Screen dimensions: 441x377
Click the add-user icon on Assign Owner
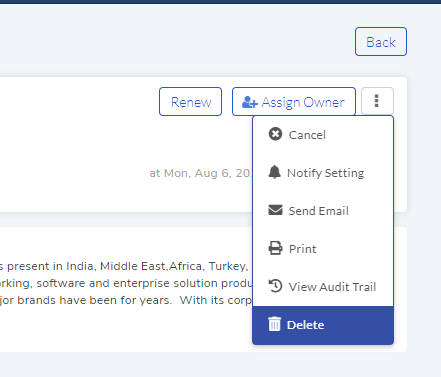(249, 102)
